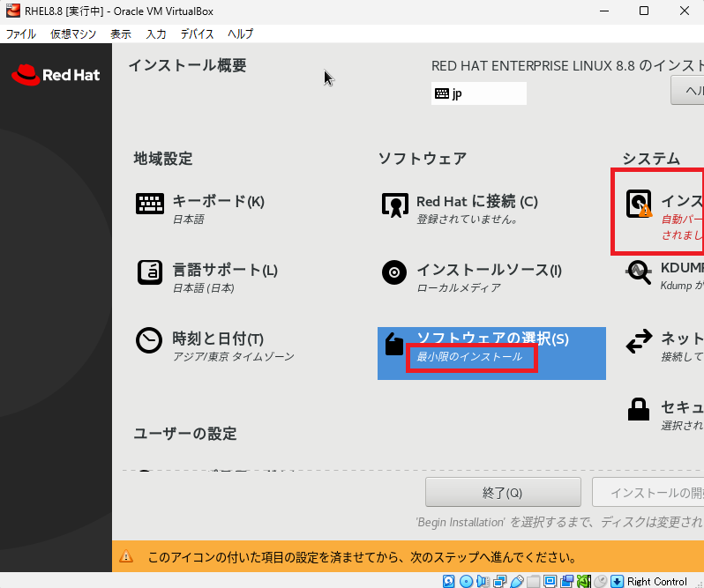The image size is (704, 588).
Task: Click the Red Hat logo in the sidebar
Action: point(56,74)
